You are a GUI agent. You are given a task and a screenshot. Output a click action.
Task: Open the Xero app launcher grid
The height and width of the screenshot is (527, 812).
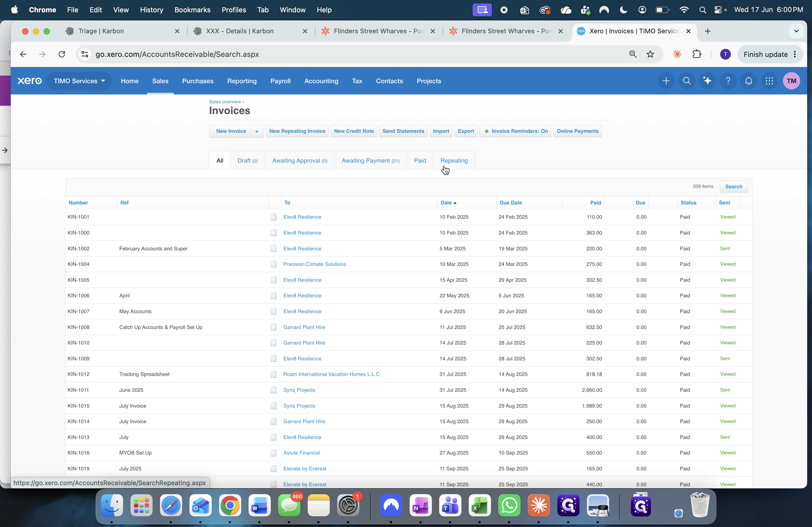pos(769,81)
